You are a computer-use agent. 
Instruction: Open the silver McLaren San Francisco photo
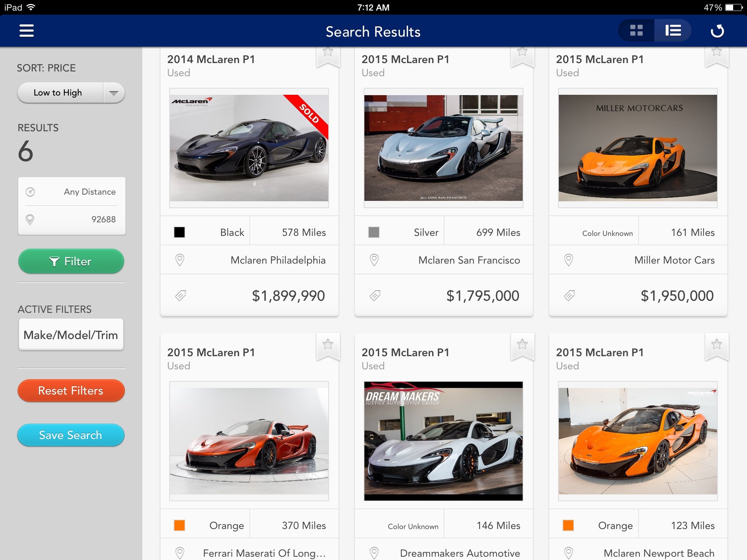click(444, 148)
